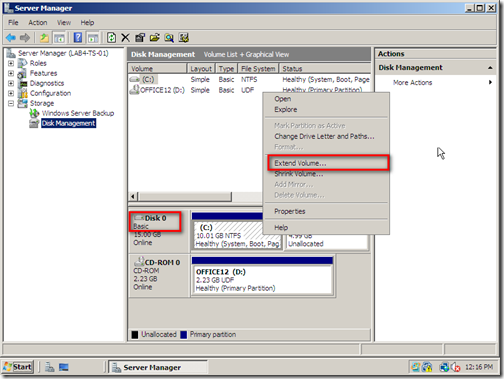Click the Back arrow toolbar icon

point(11,38)
